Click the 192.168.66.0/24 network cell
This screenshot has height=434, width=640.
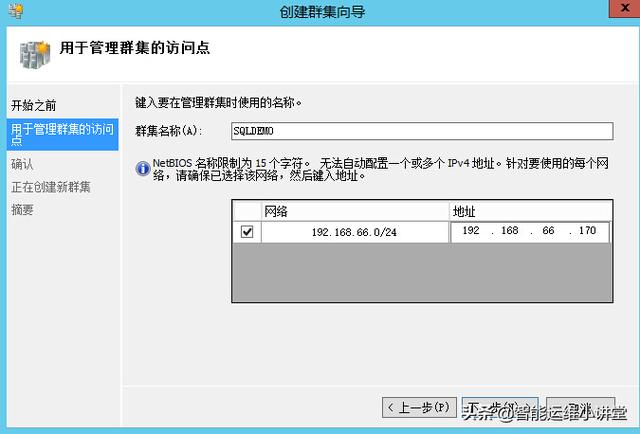pyautogui.click(x=355, y=232)
